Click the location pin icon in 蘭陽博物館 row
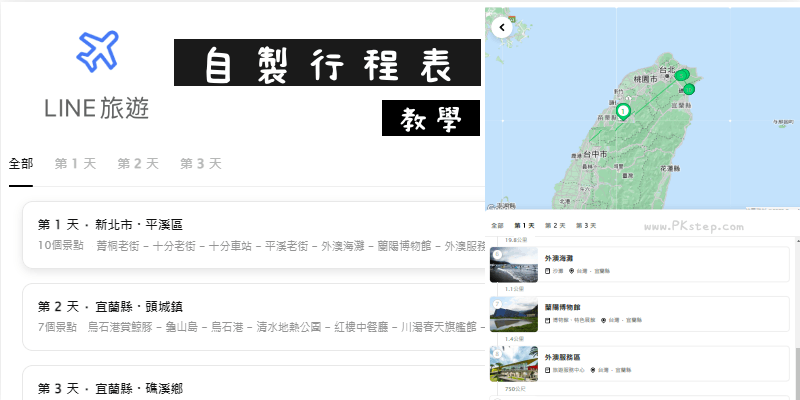Image resolution: width=800 pixels, height=400 pixels. (x=604, y=320)
